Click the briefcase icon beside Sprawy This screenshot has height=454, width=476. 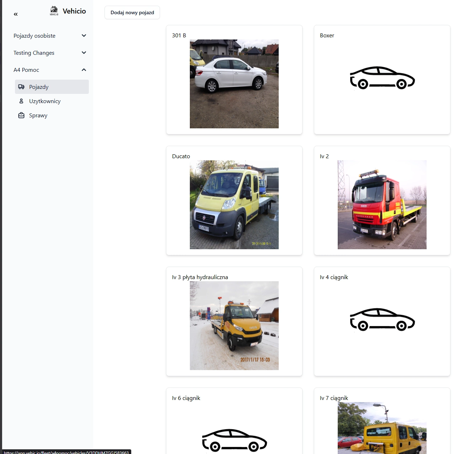pyautogui.click(x=21, y=115)
